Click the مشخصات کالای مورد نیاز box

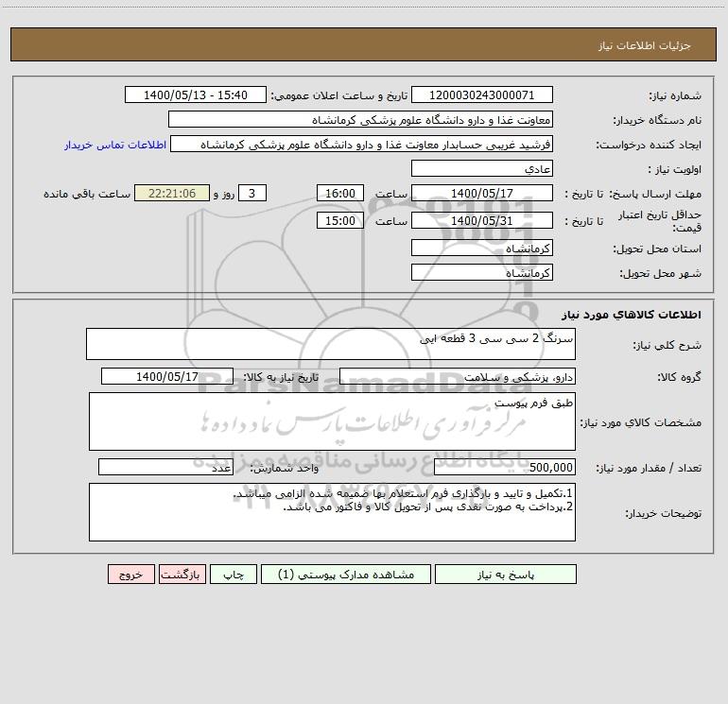(332, 421)
